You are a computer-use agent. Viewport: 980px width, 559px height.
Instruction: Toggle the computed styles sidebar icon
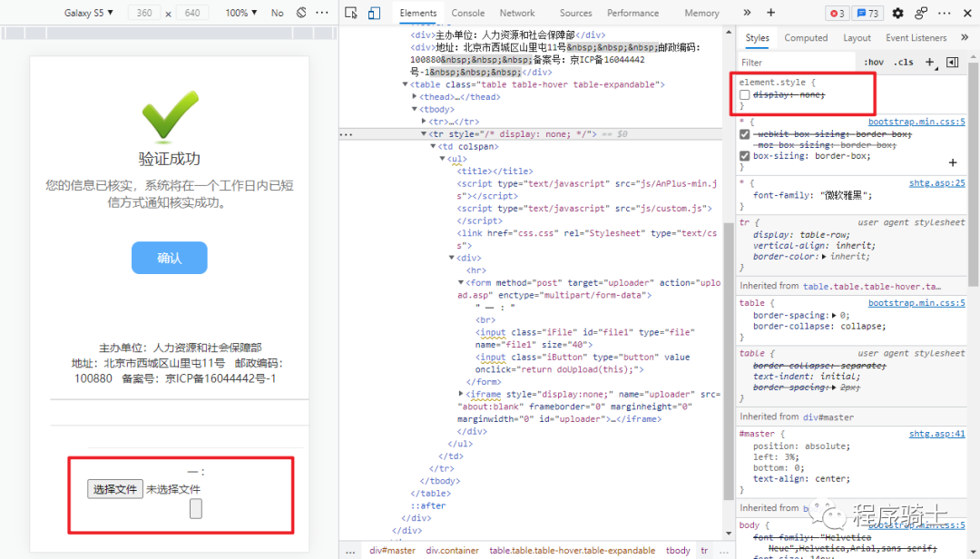pyautogui.click(x=952, y=63)
